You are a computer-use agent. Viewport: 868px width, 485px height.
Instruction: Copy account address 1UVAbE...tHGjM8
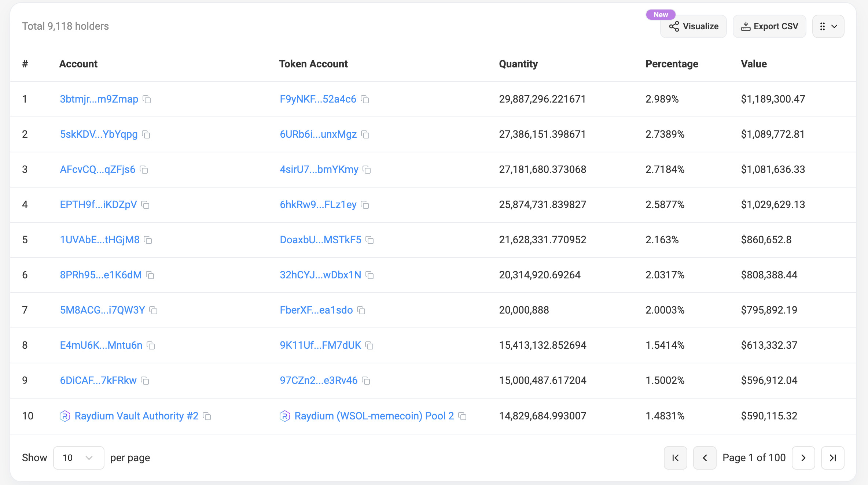click(x=148, y=240)
